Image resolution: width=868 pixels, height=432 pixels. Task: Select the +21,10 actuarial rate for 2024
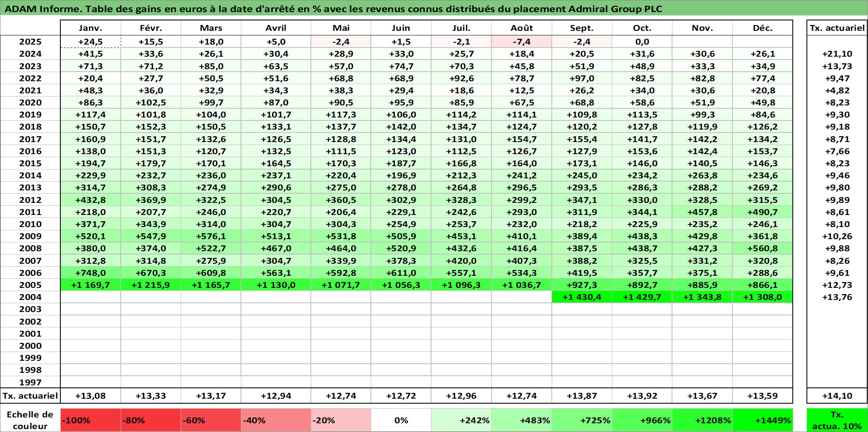pyautogui.click(x=837, y=54)
